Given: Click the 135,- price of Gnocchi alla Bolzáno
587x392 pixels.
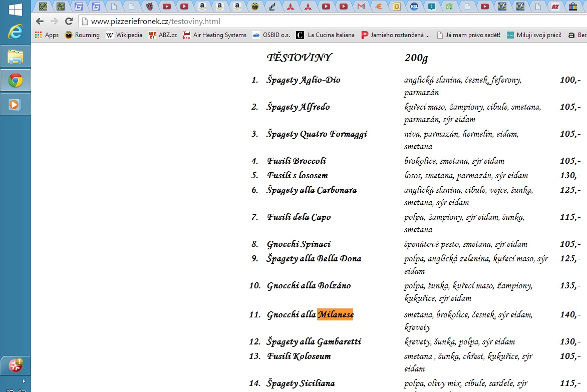Looking at the screenshot, I should tap(570, 285).
